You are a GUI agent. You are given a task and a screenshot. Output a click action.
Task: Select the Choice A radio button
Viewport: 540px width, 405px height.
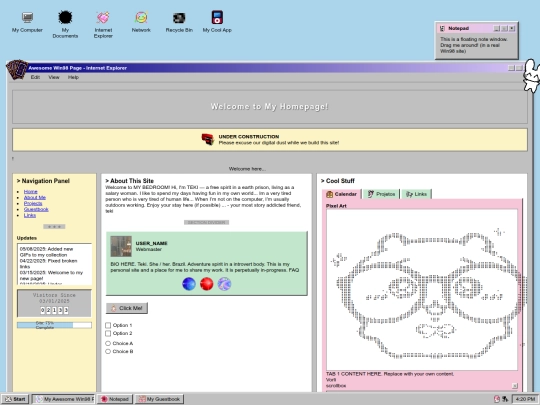(108, 343)
